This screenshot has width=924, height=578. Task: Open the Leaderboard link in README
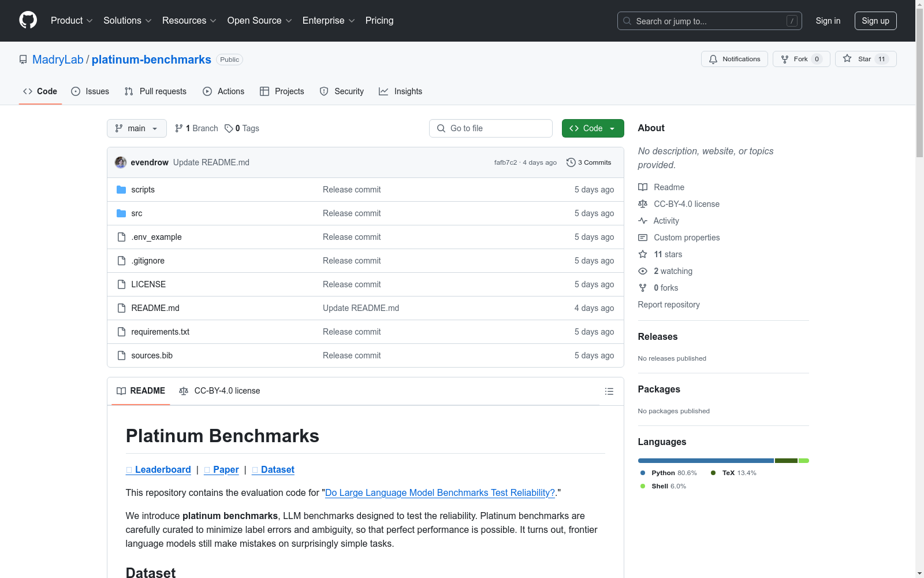pyautogui.click(x=158, y=470)
